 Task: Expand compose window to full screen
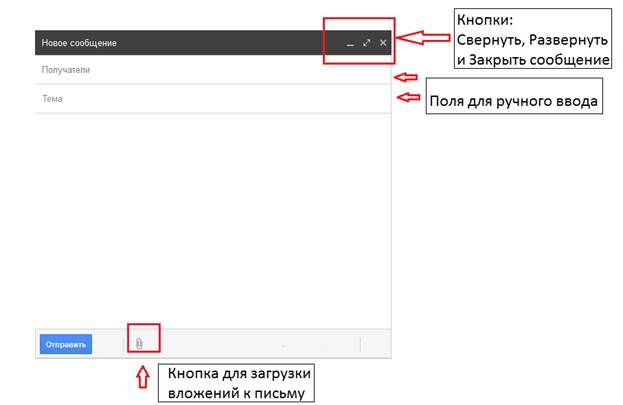click(367, 43)
